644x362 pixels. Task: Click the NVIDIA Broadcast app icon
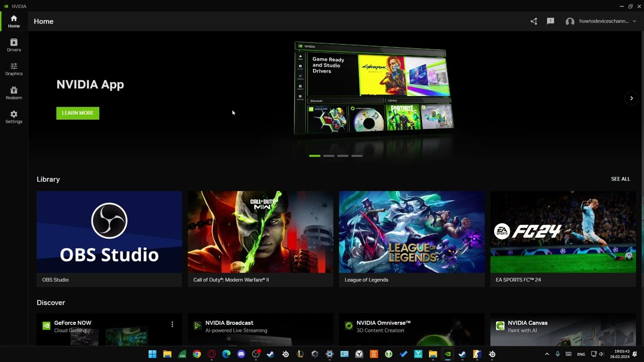coord(198,326)
